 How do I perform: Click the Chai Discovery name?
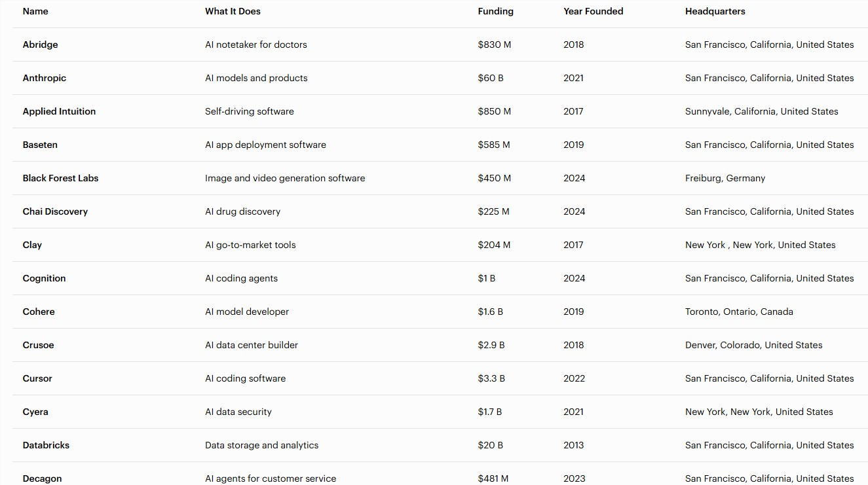55,211
